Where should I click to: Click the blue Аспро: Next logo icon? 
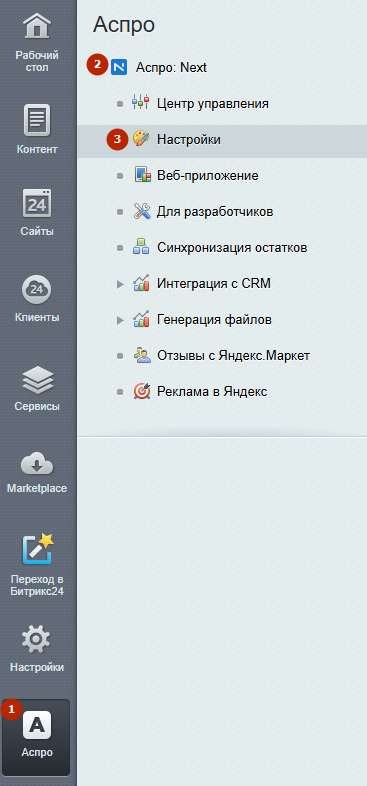coord(119,67)
